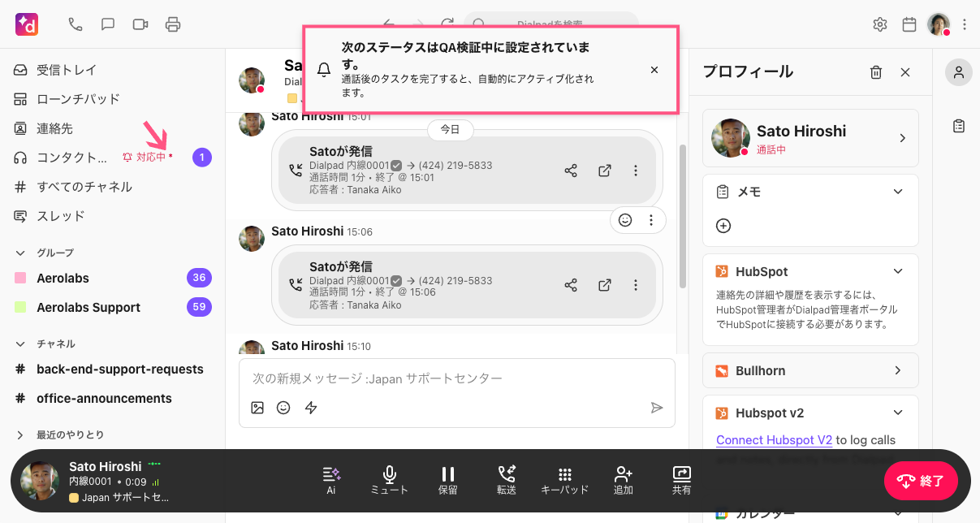Image resolution: width=980 pixels, height=523 pixels.
Task: Open the lightning quick replies icon
Action: click(x=311, y=408)
